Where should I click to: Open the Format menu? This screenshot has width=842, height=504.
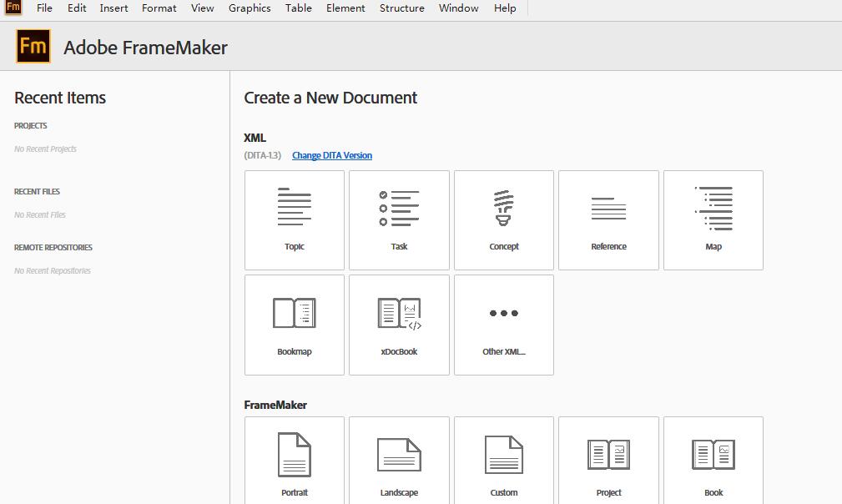click(159, 8)
